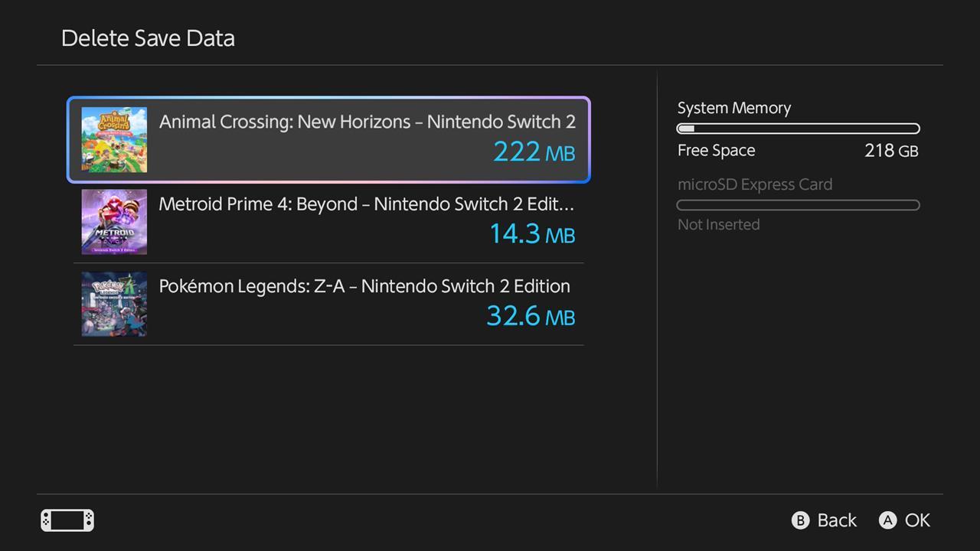Image resolution: width=980 pixels, height=551 pixels.
Task: Click the System Memory usage bar
Action: point(799,129)
